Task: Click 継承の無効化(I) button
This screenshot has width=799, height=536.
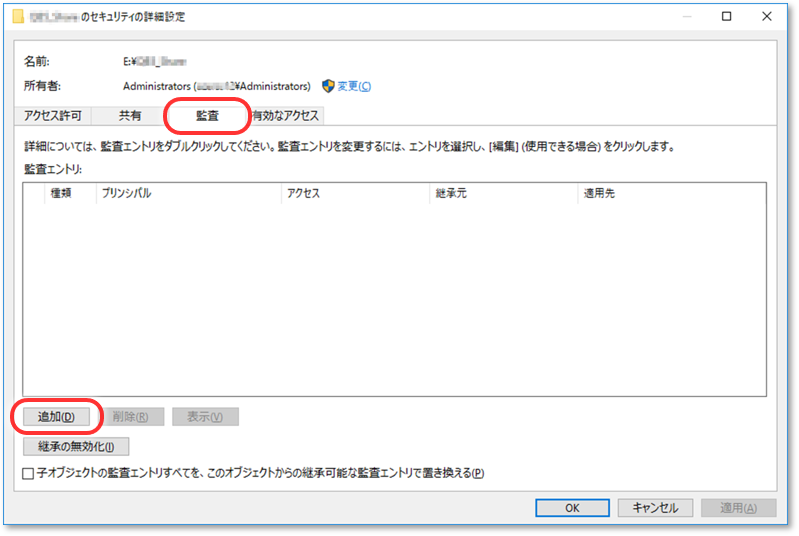Action: 76,446
